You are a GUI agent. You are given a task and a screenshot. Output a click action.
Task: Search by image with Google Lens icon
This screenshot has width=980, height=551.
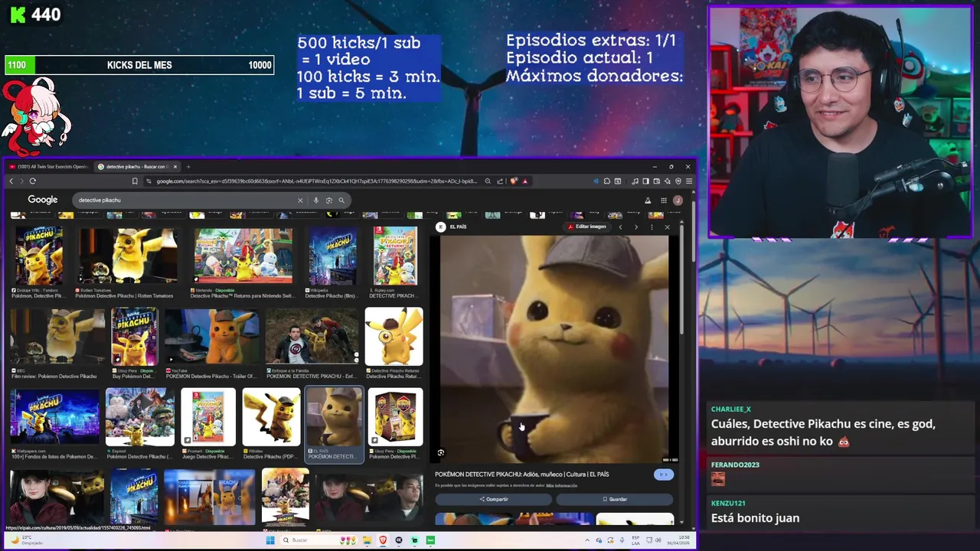(328, 201)
